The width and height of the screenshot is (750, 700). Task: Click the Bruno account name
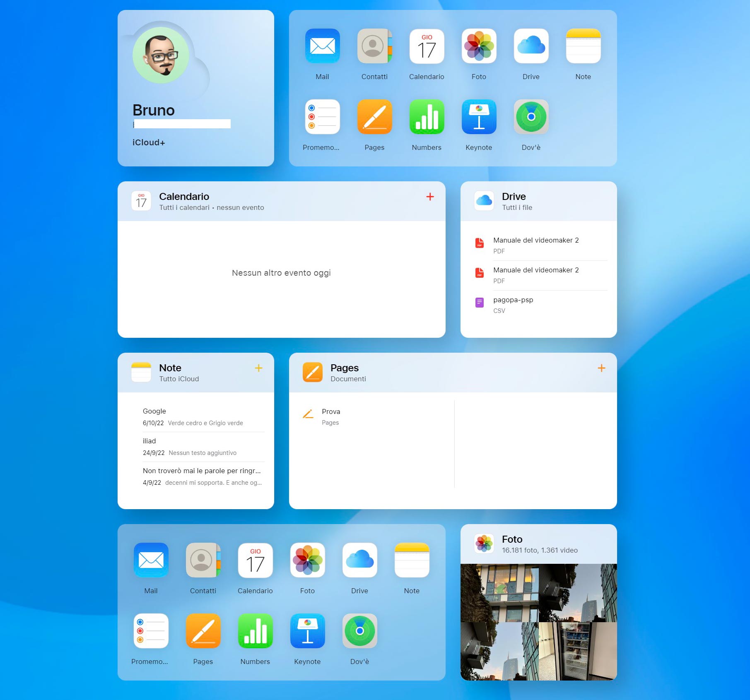click(154, 110)
